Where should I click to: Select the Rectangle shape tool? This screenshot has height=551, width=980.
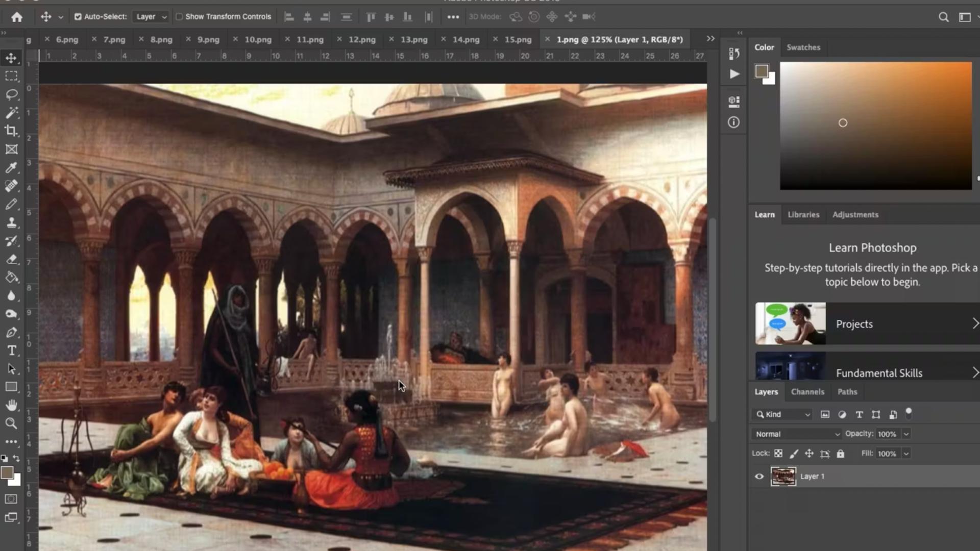pos(11,387)
